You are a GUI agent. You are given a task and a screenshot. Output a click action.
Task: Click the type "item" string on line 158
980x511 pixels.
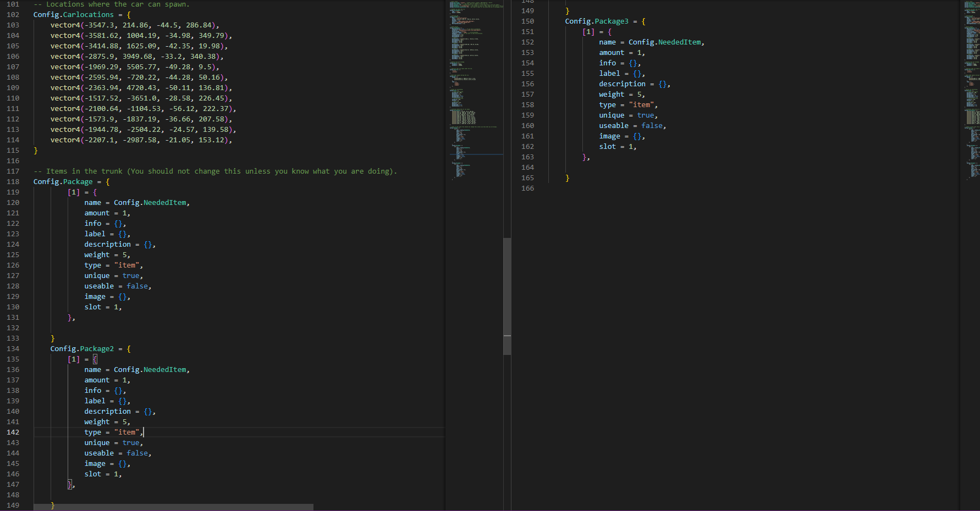click(x=641, y=105)
